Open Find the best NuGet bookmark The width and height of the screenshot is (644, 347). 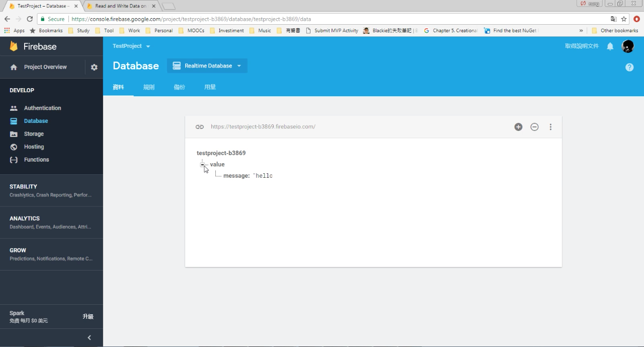(510, 31)
